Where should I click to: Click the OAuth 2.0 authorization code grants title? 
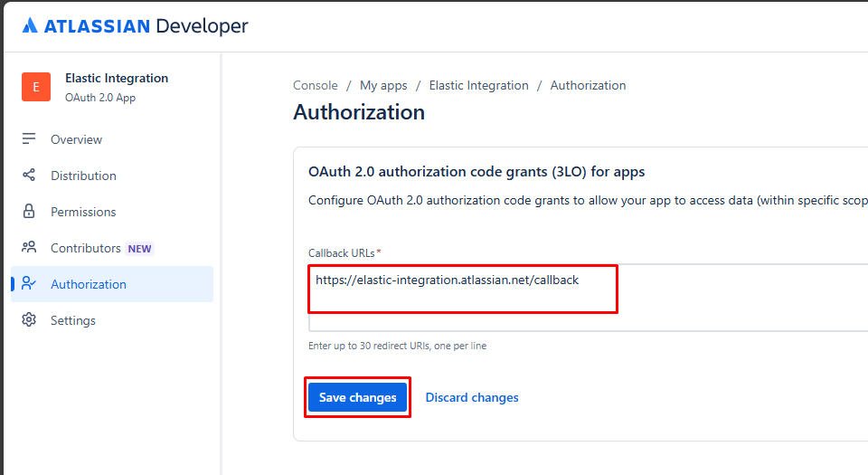(476, 172)
